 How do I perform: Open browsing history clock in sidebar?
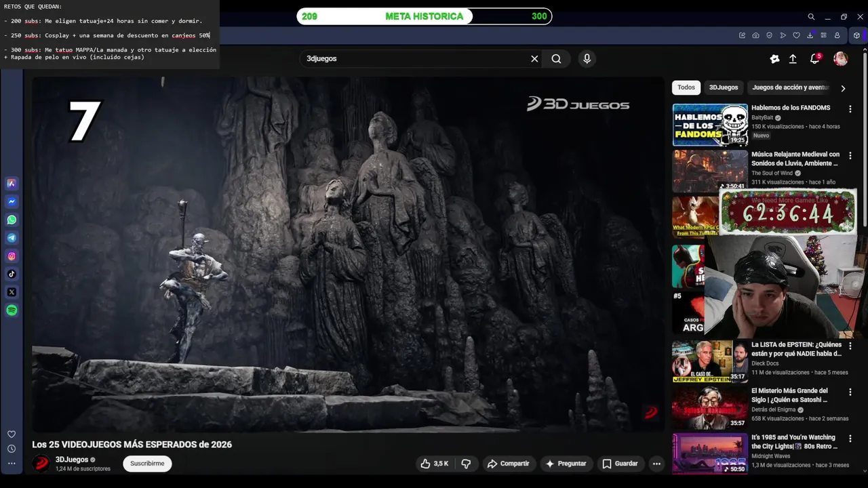click(12, 449)
